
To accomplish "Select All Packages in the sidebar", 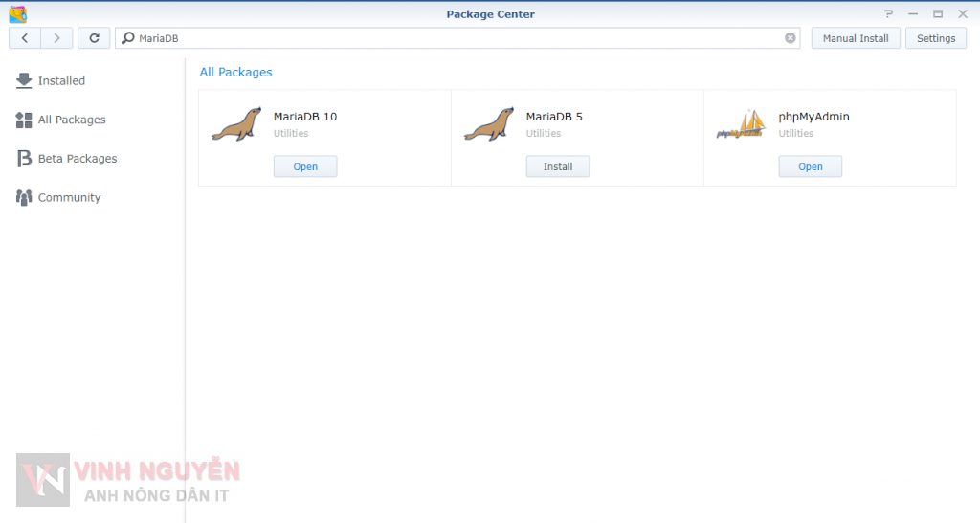I will coord(71,120).
